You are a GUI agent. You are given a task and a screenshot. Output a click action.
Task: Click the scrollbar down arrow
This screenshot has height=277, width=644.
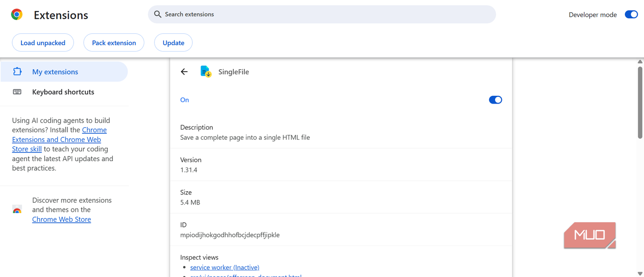click(640, 273)
